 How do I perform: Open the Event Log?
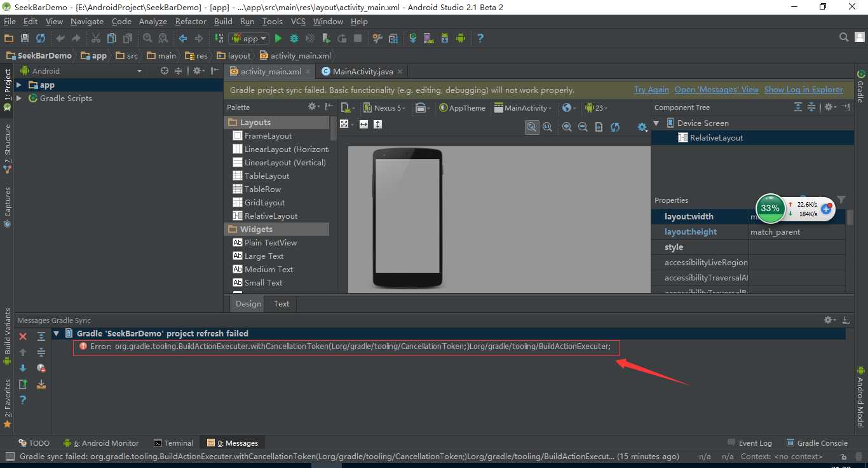point(750,443)
